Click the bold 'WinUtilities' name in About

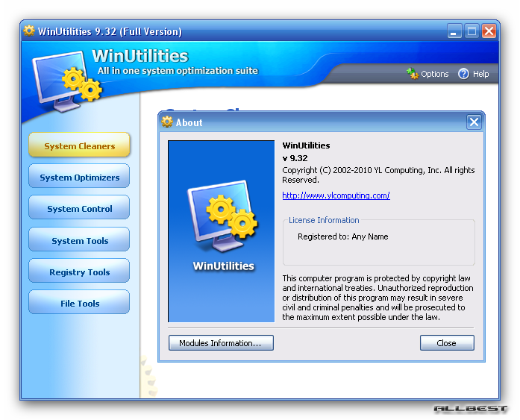click(x=306, y=145)
